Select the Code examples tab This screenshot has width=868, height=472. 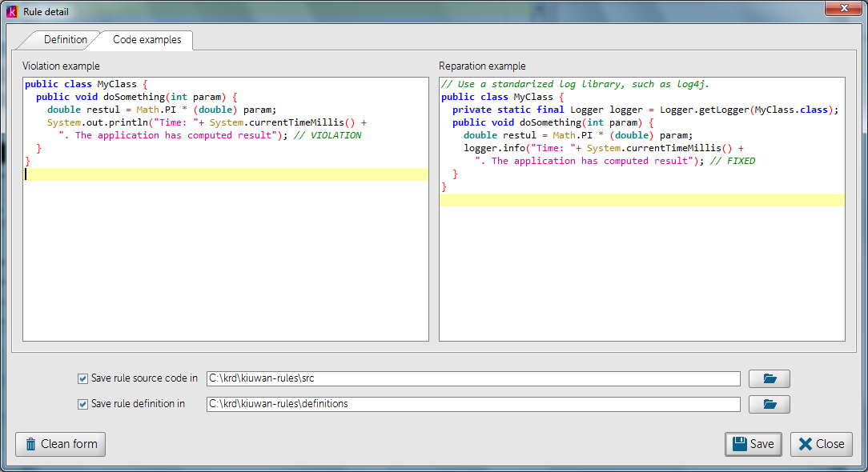[x=147, y=39]
